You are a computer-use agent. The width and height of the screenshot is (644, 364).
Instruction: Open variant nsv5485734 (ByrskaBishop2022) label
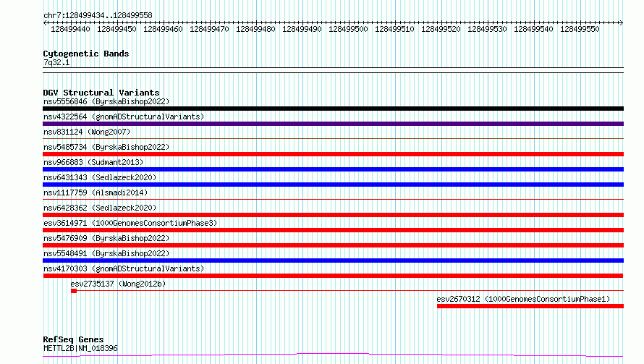coord(106,147)
